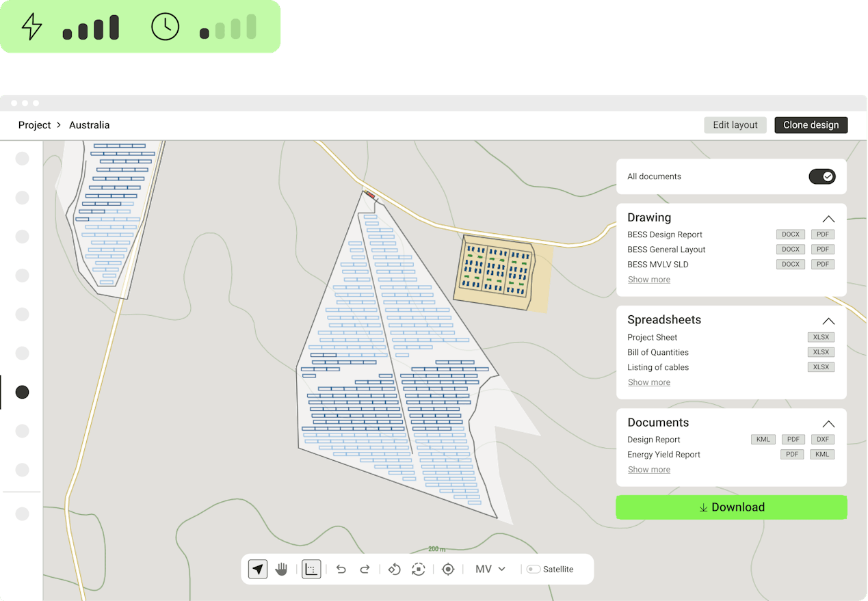Click the BESS General Layout label

pyautogui.click(x=666, y=250)
